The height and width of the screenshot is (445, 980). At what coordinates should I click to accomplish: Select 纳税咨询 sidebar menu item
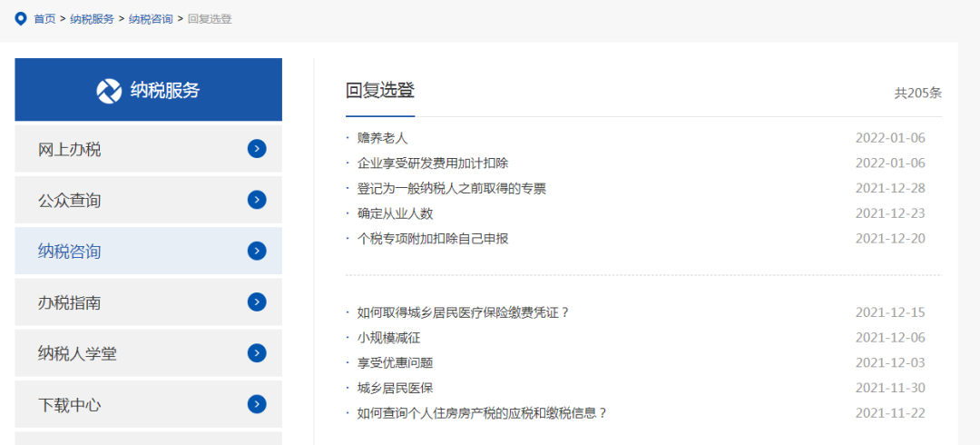[148, 251]
